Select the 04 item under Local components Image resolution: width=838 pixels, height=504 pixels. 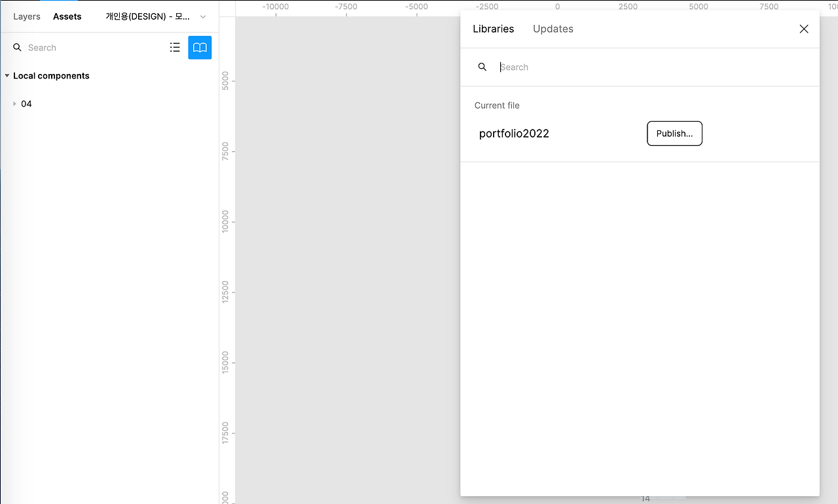[x=26, y=104]
